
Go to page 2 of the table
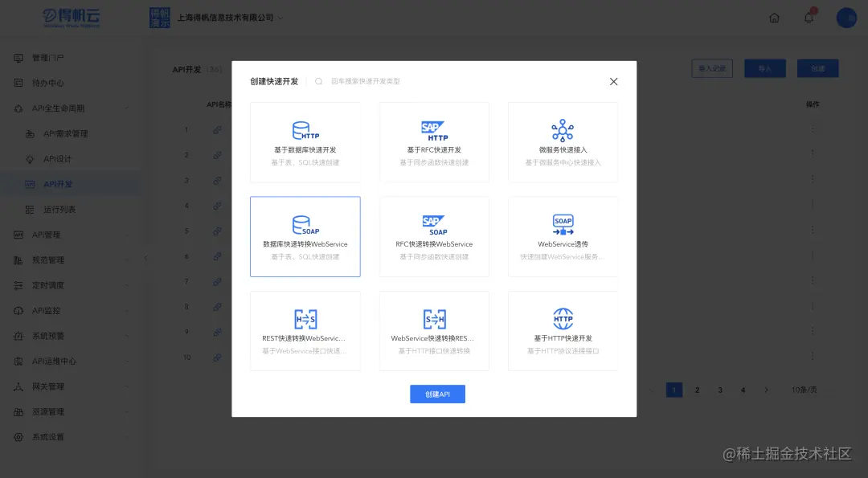697,390
